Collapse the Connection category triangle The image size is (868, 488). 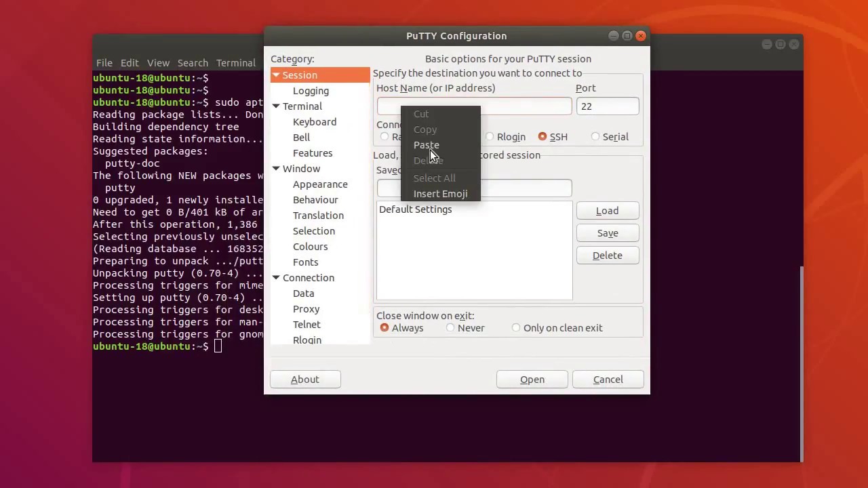pyautogui.click(x=276, y=278)
